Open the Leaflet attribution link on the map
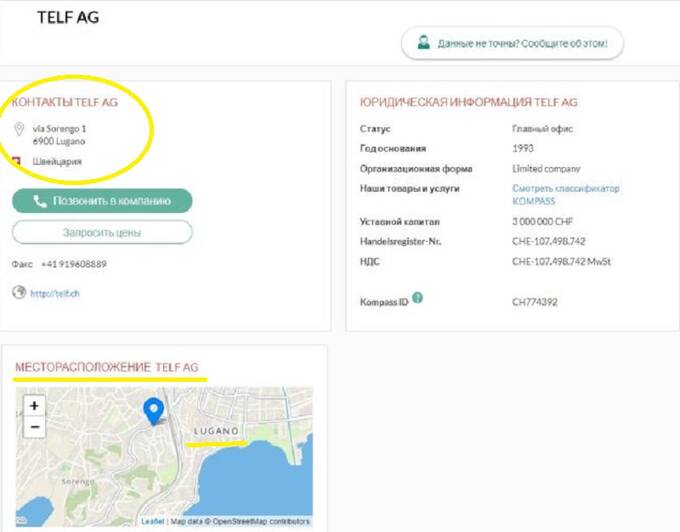680x532 pixels. click(x=153, y=521)
